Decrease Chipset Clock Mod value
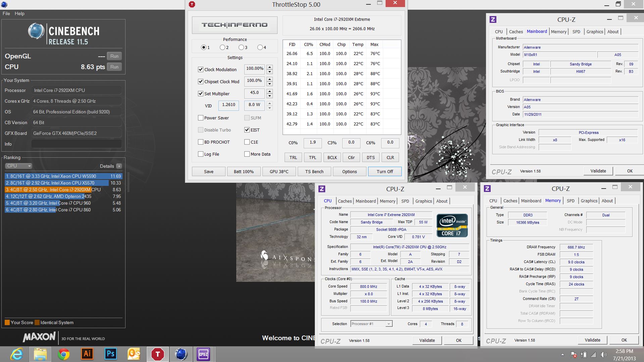The image size is (644, 362). (269, 84)
